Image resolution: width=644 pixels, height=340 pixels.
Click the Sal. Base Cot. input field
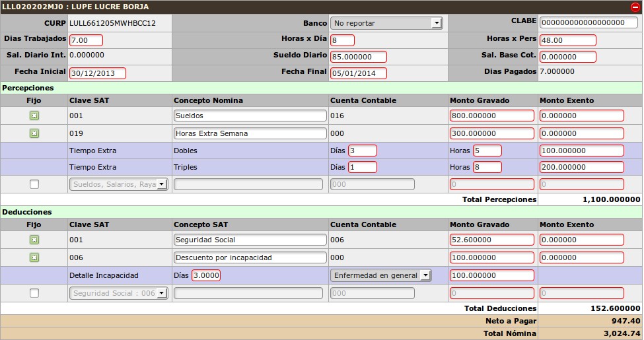(x=567, y=57)
